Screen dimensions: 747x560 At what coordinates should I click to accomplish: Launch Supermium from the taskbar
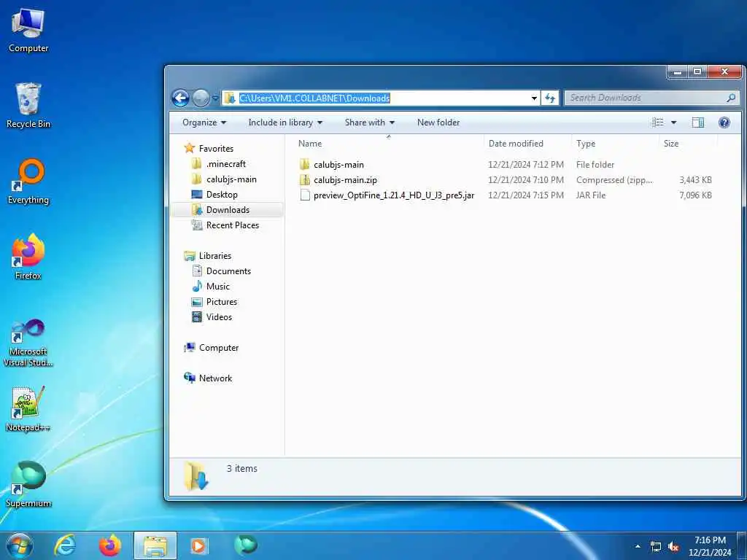tap(245, 545)
